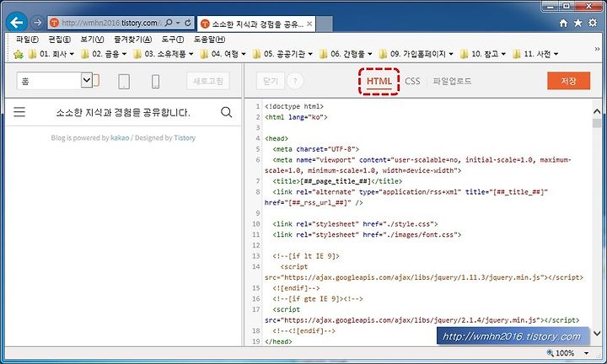Viewport: 607px width, 364px height.
Task: Open the 편집(E) menu
Action: (x=59, y=39)
